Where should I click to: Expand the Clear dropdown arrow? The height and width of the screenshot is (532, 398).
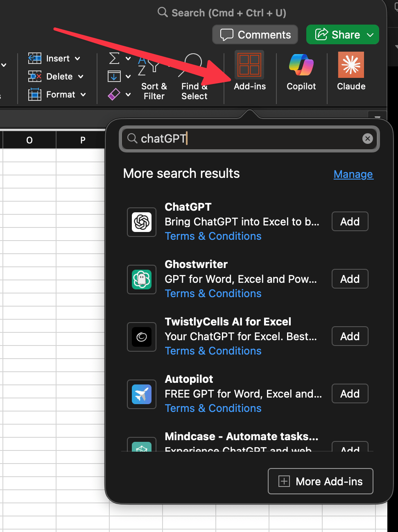click(128, 95)
